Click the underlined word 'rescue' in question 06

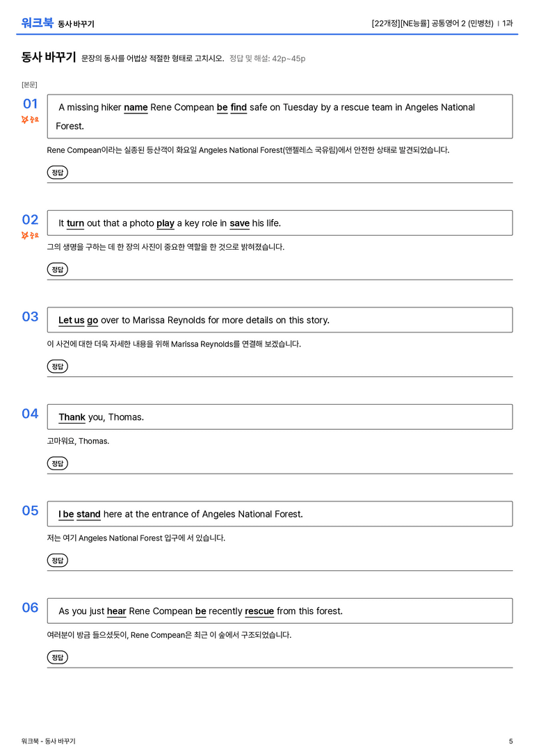(259, 611)
